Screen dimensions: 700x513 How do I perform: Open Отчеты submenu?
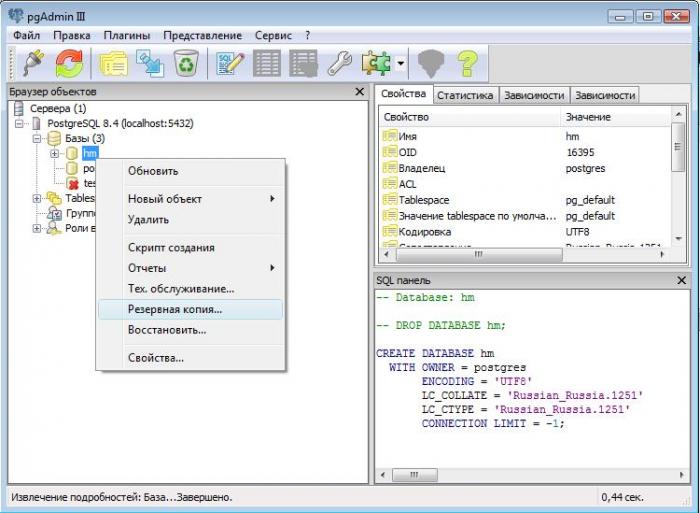click(x=191, y=268)
